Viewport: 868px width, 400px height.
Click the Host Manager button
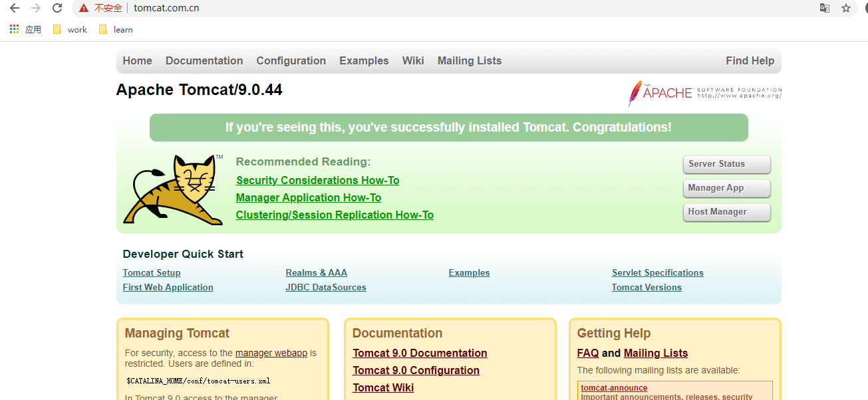[x=726, y=212]
